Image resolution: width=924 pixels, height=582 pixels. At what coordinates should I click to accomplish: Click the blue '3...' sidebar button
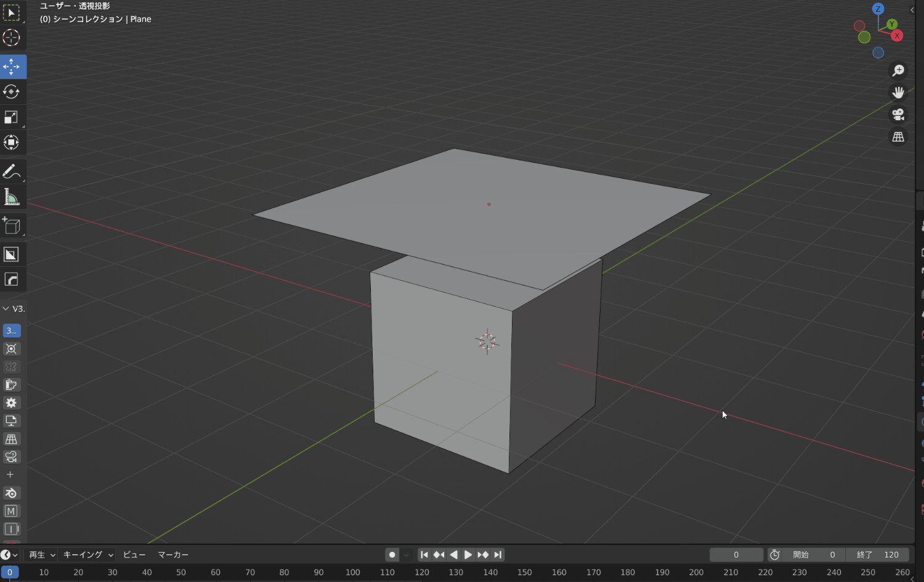(x=11, y=331)
